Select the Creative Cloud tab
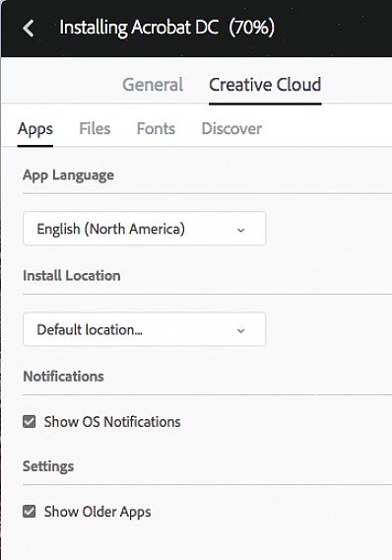 tap(265, 85)
